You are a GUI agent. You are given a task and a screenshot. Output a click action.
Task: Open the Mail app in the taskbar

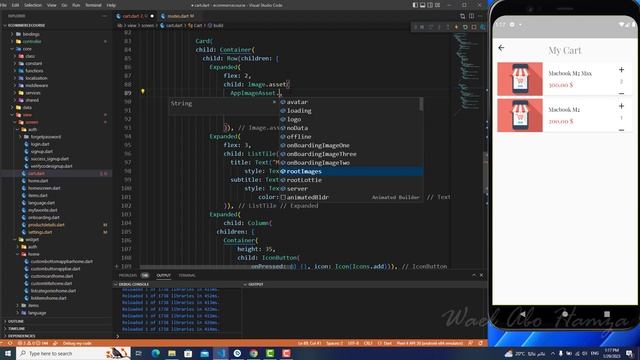(x=204, y=353)
